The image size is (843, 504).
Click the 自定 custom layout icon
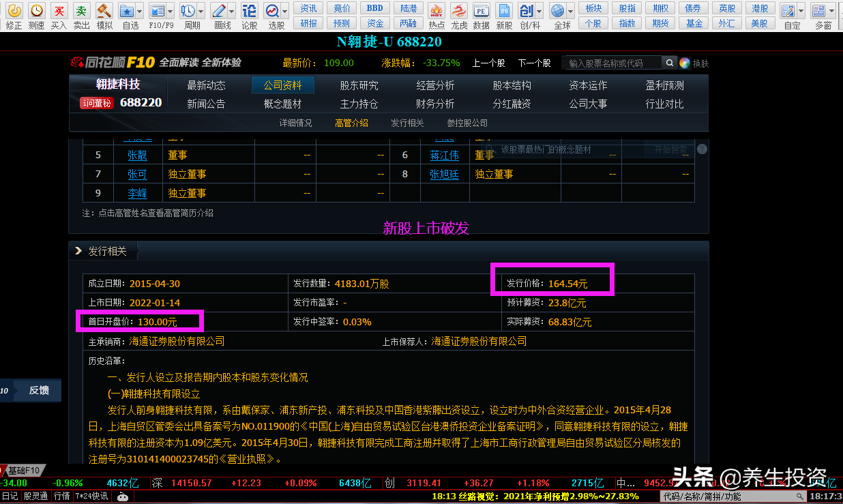click(788, 11)
